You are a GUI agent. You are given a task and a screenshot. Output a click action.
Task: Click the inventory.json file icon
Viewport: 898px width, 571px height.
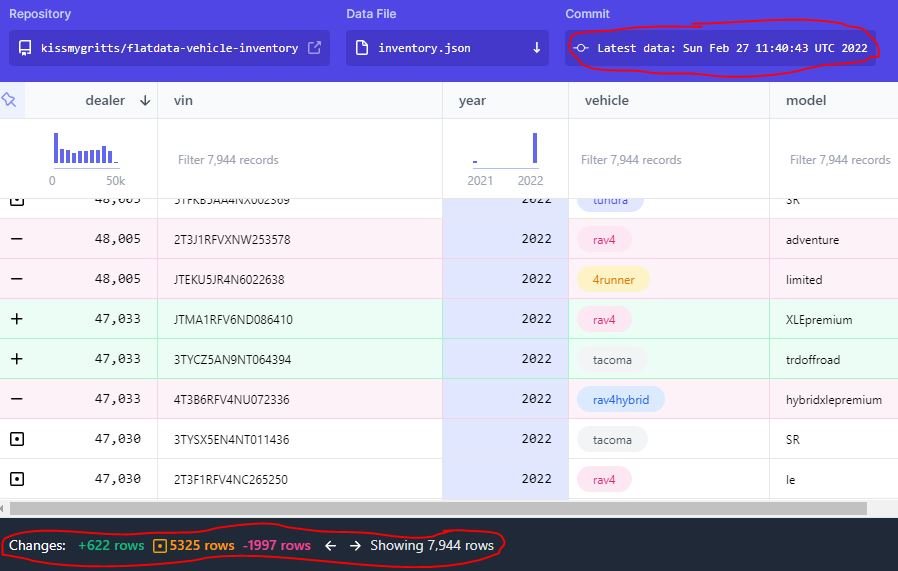click(362, 48)
